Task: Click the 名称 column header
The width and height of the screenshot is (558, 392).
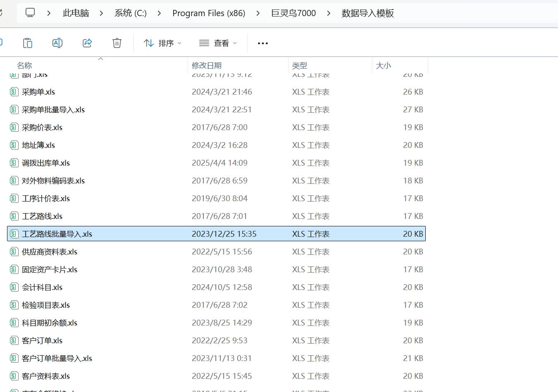Action: click(24, 65)
